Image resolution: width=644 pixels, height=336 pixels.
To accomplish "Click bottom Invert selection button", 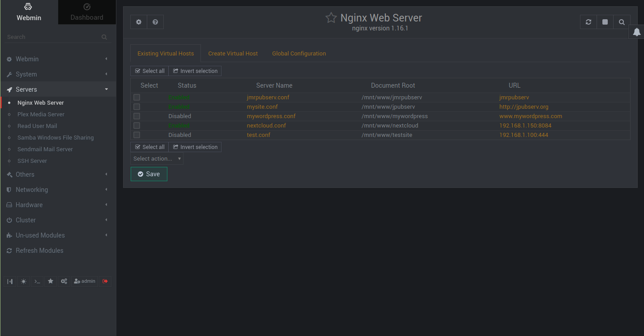I will pyautogui.click(x=195, y=147).
